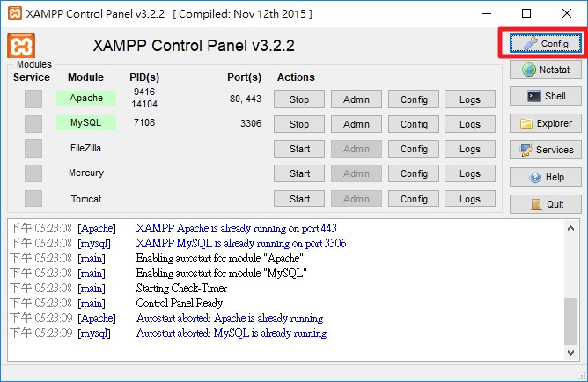Stop the MySQL module
Screen dimensions: 588x382
(x=299, y=124)
